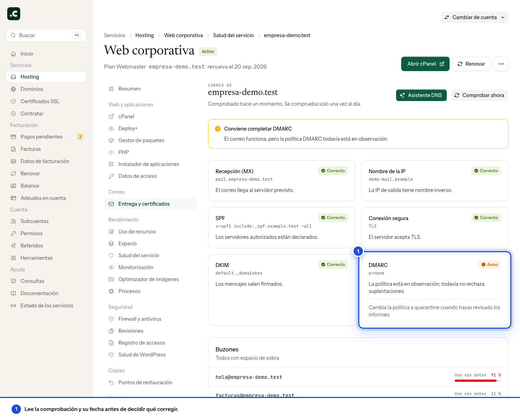Click the image icon beside Optimizador de imágenes
520x420 pixels.
(x=111, y=279)
